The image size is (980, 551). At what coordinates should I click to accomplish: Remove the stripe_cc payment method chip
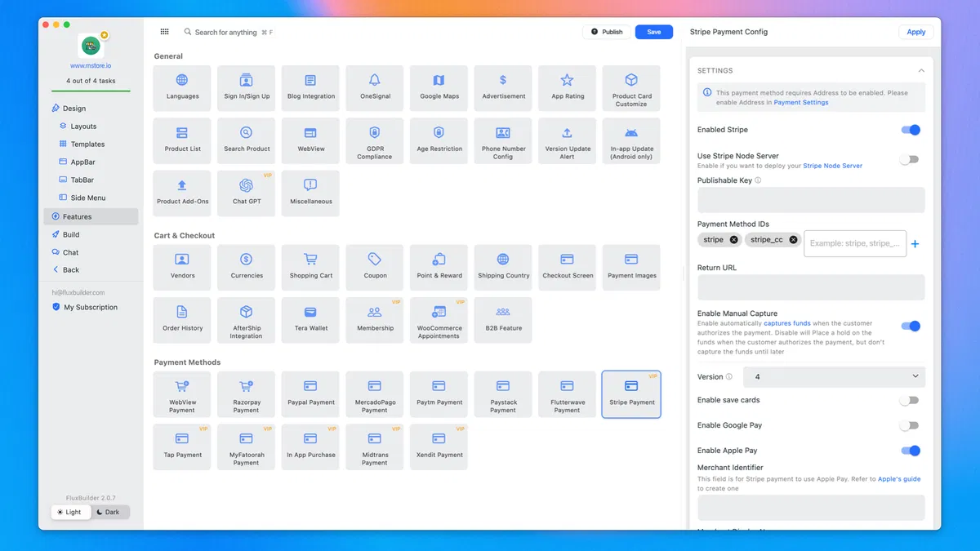tap(793, 240)
